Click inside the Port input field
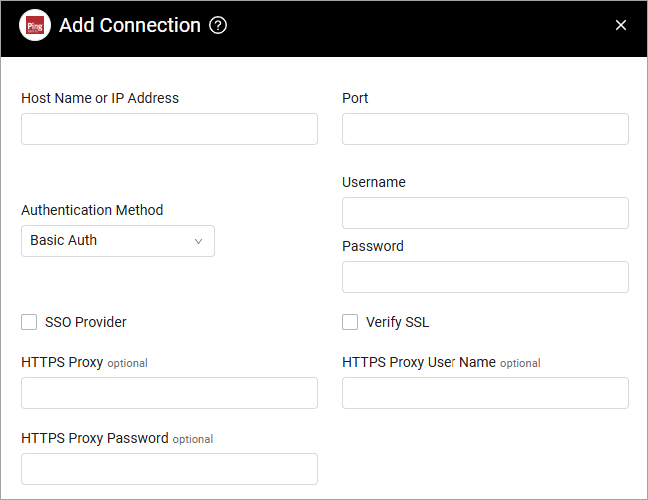Viewport: 648px width, 500px height. click(485, 129)
